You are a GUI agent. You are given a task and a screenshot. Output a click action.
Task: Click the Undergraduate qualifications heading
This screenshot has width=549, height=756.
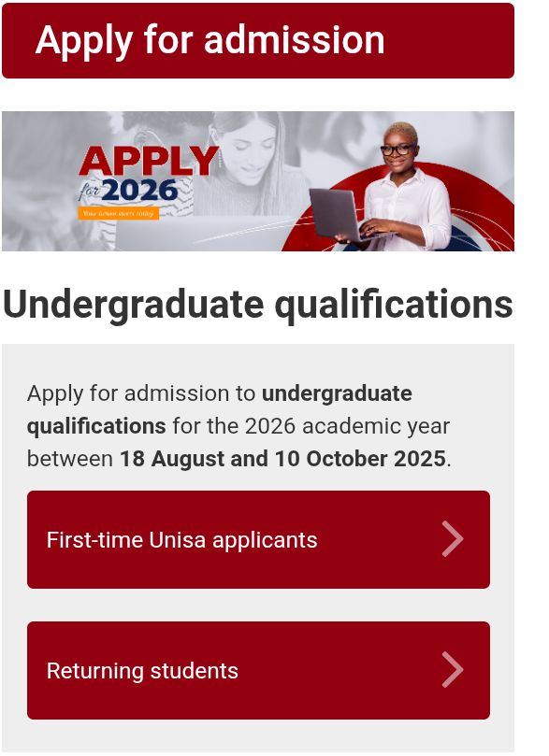click(x=257, y=305)
